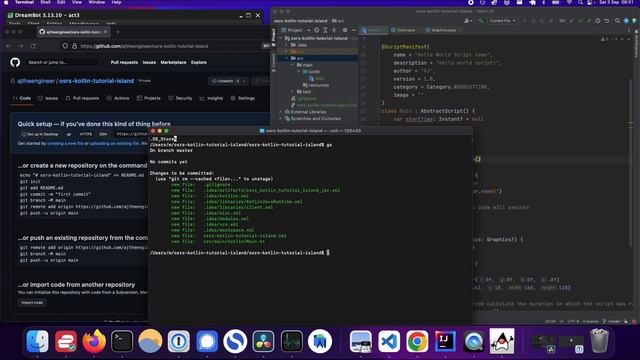
Task: Click Marketplace in GitHub top navigation
Action: click(x=173, y=62)
